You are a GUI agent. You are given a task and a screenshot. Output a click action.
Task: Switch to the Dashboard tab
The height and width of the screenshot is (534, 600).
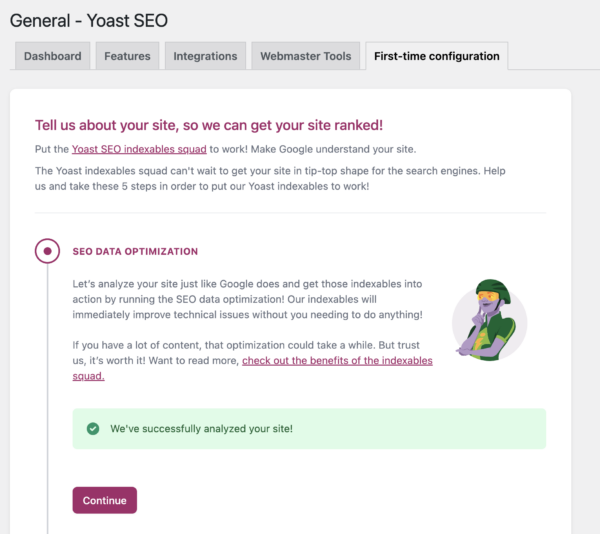tap(52, 56)
